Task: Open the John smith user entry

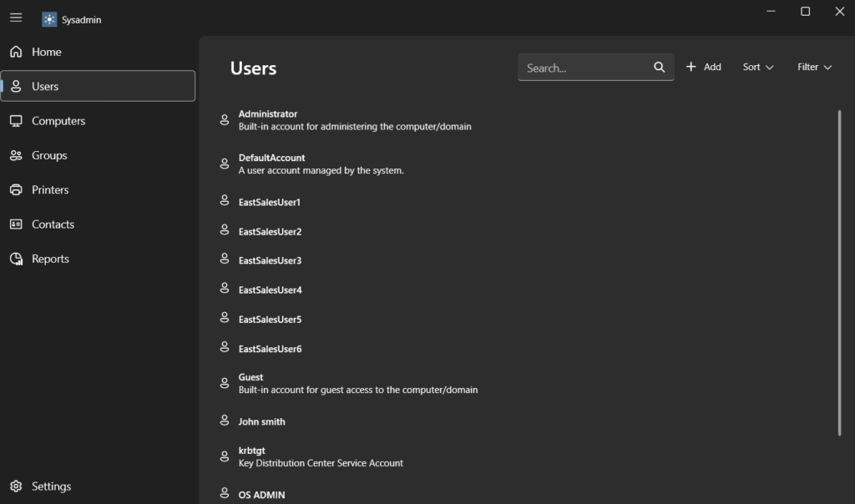Action: (261, 421)
